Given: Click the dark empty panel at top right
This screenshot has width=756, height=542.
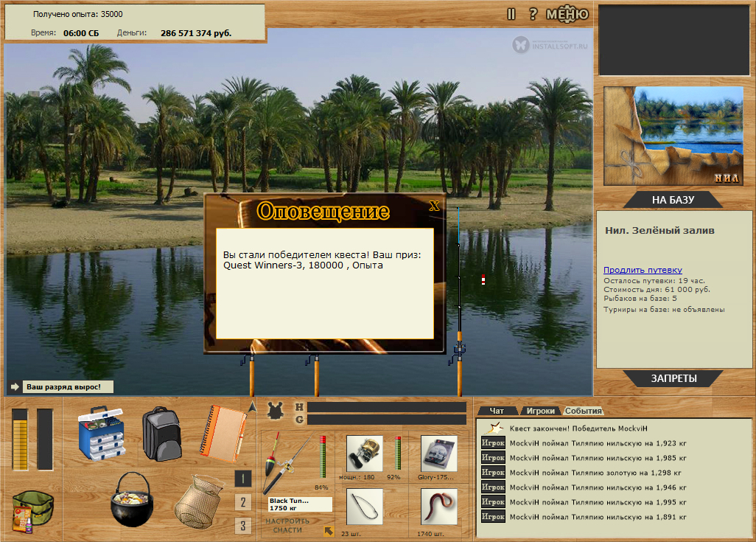Looking at the screenshot, I should [673, 40].
